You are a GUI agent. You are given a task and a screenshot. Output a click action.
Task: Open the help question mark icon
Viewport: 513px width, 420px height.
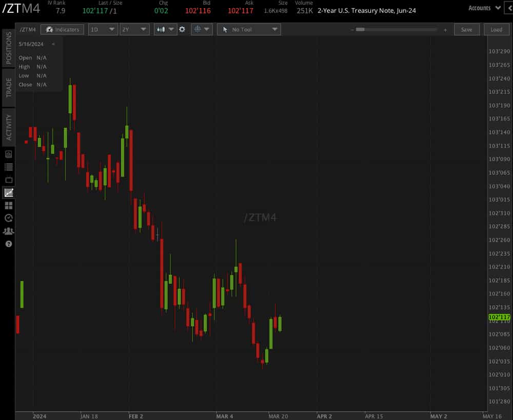(x=8, y=244)
